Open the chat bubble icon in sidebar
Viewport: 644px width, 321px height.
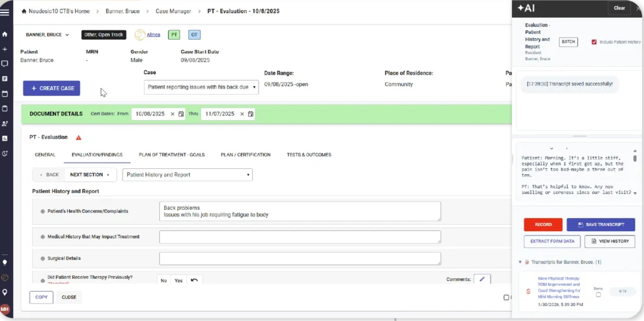[x=5, y=63]
